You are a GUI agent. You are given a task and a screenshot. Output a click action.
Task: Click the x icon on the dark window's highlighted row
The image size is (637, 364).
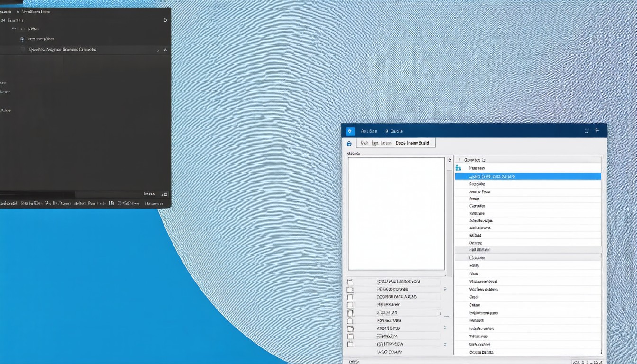165,50
